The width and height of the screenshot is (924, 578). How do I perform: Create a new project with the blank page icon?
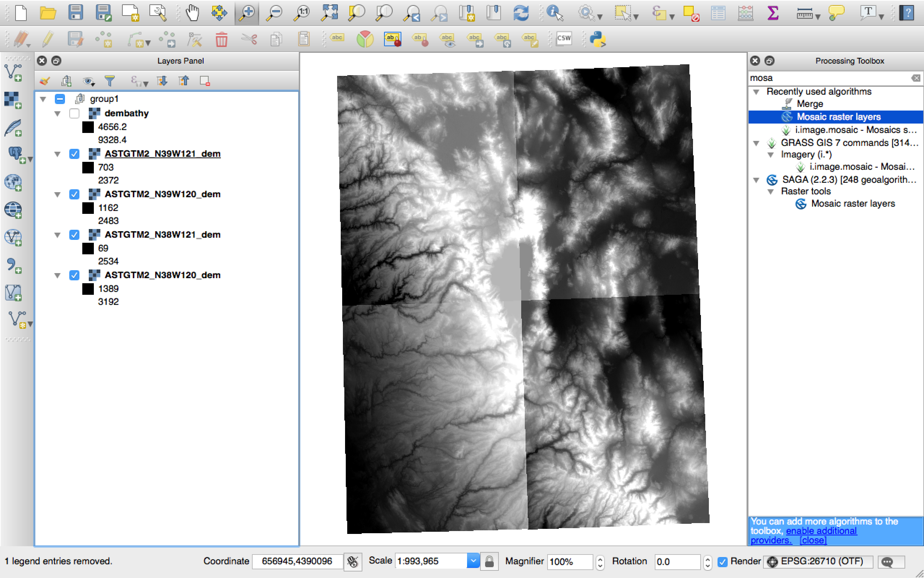click(x=21, y=13)
